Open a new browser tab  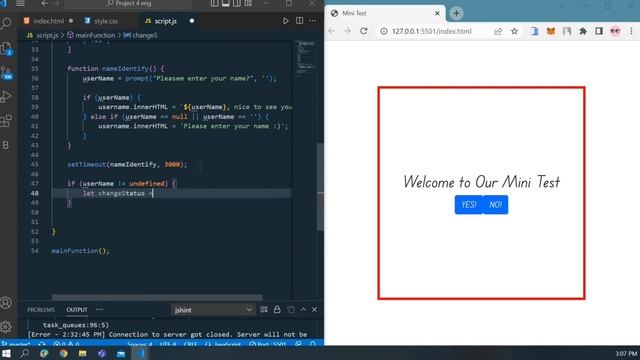456,13
